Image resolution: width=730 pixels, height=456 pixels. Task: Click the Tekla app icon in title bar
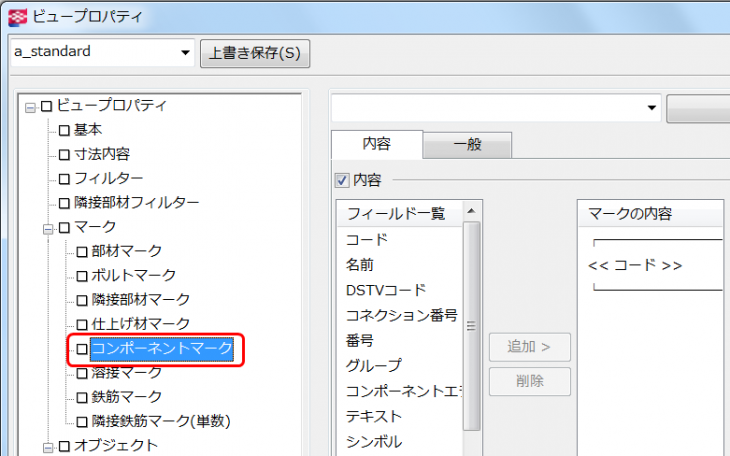coord(18,17)
